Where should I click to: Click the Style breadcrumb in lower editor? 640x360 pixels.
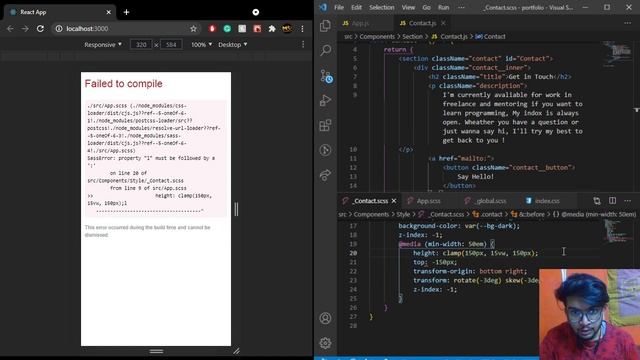pyautogui.click(x=403, y=214)
